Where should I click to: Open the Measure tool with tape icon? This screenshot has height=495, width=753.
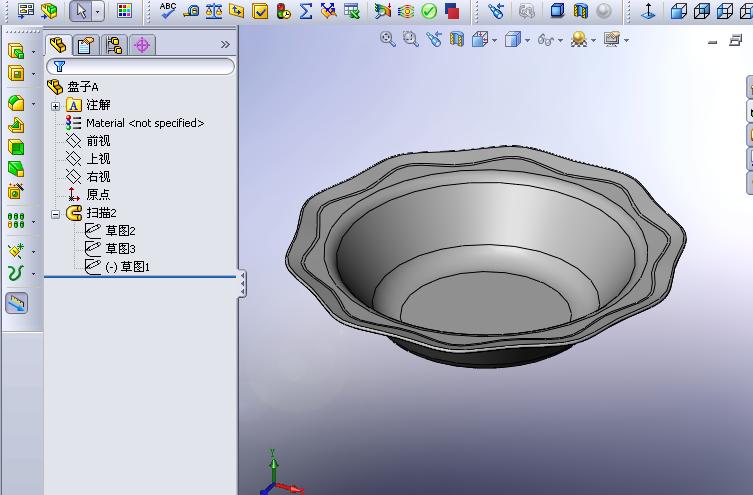tap(191, 11)
